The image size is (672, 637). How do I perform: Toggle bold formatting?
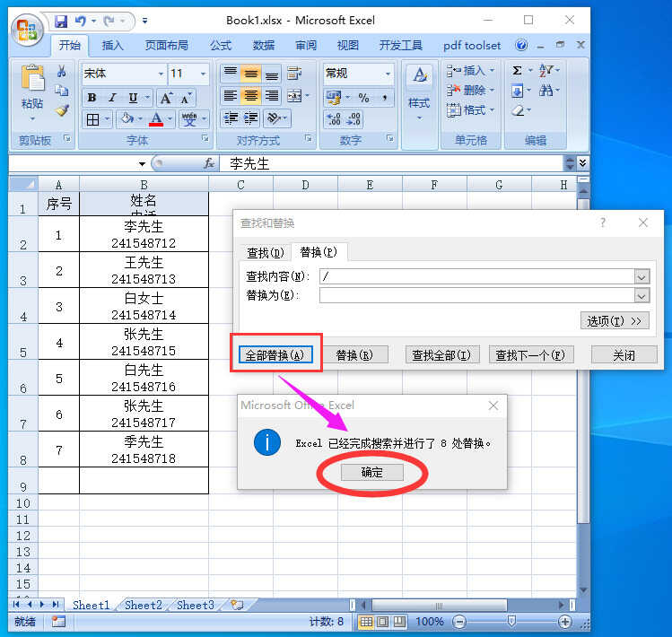tap(92, 98)
